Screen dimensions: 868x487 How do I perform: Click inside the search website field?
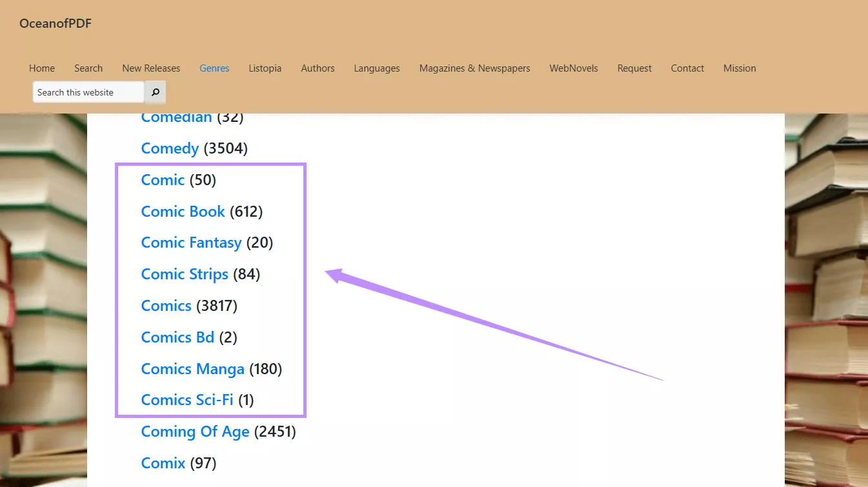[x=88, y=92]
